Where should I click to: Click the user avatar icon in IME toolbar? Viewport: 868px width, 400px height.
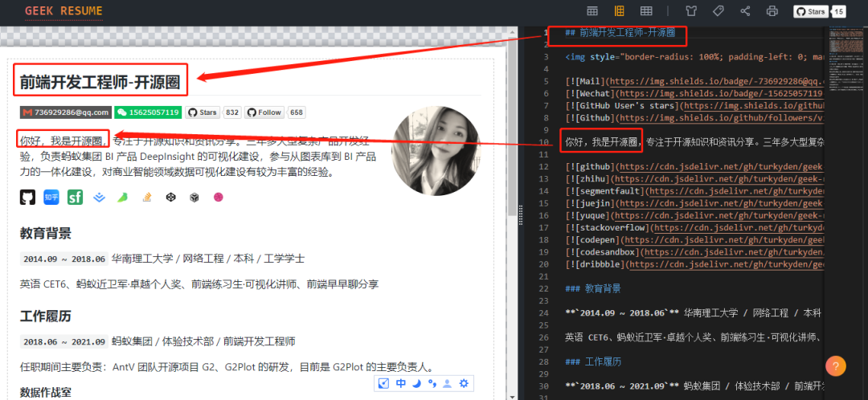(448, 383)
